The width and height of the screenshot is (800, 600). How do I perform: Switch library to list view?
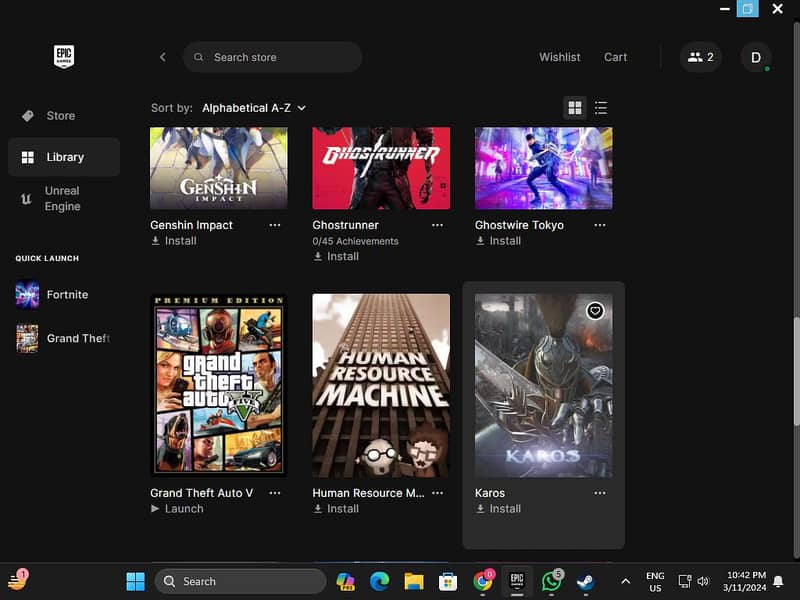[x=601, y=107]
